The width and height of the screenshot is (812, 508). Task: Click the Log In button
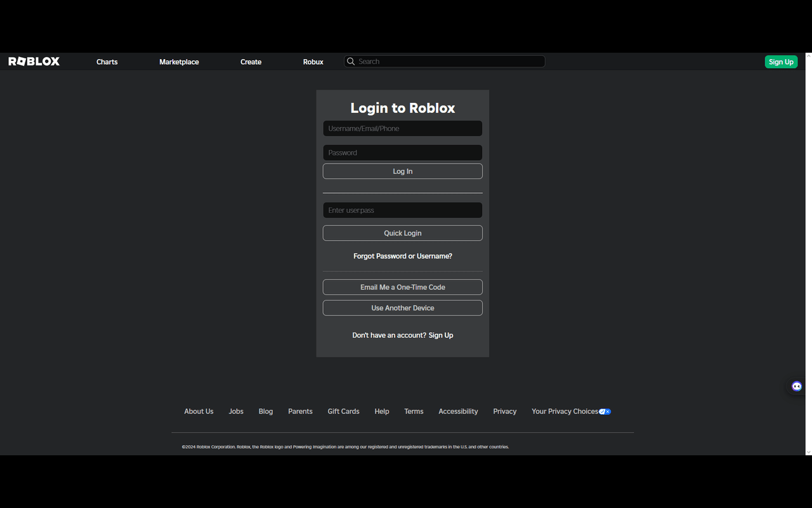click(x=403, y=171)
